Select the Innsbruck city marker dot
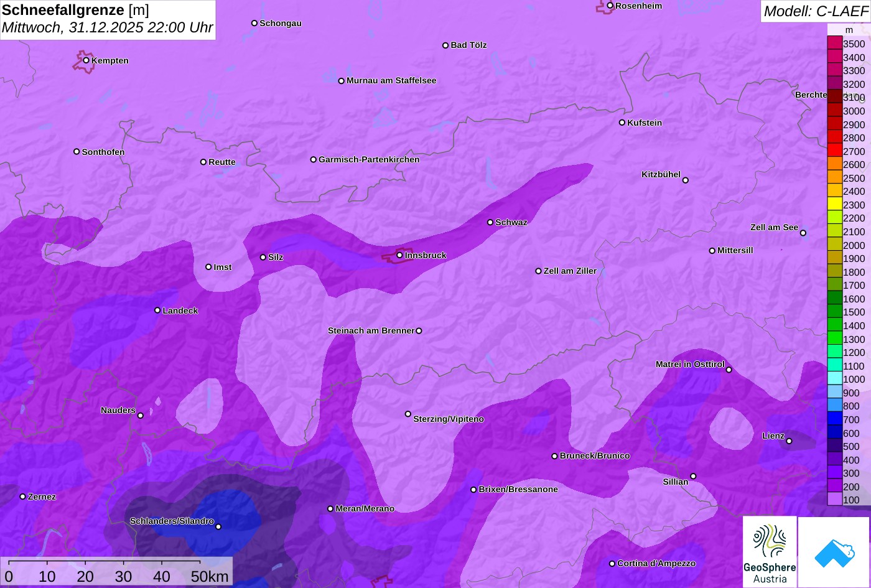The height and width of the screenshot is (588, 871). [399, 255]
